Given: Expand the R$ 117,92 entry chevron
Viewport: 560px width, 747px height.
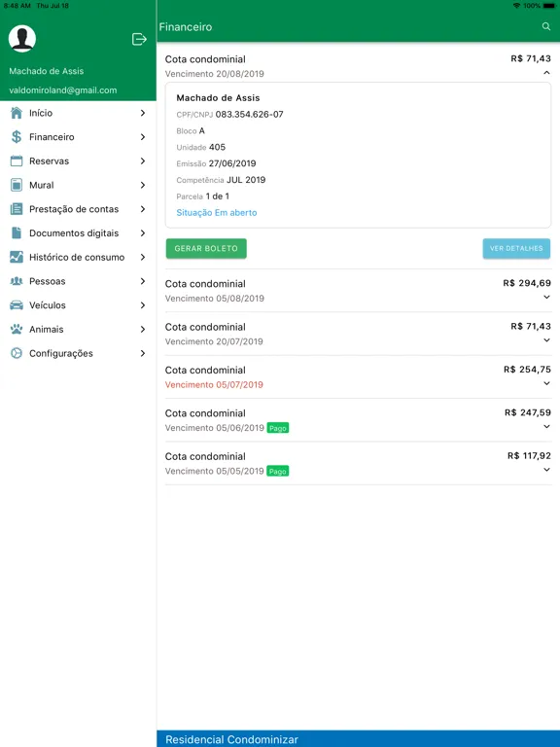Looking at the screenshot, I should [x=546, y=470].
